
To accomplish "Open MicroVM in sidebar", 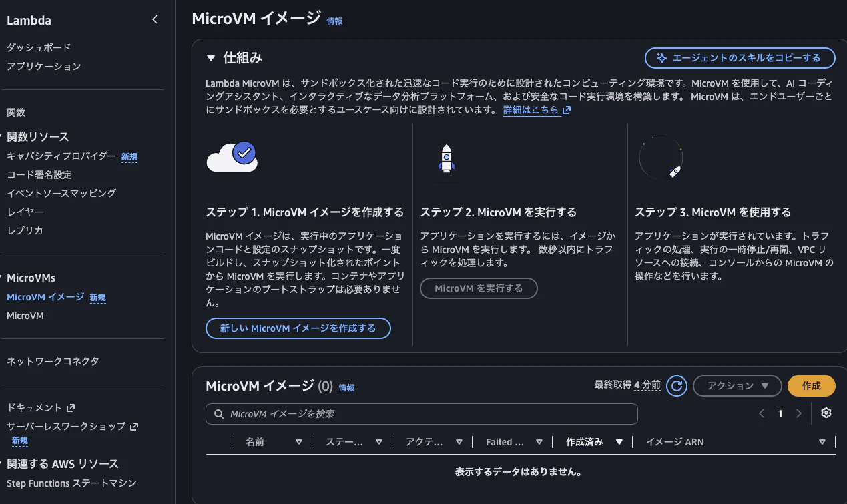I will pyautogui.click(x=25, y=316).
